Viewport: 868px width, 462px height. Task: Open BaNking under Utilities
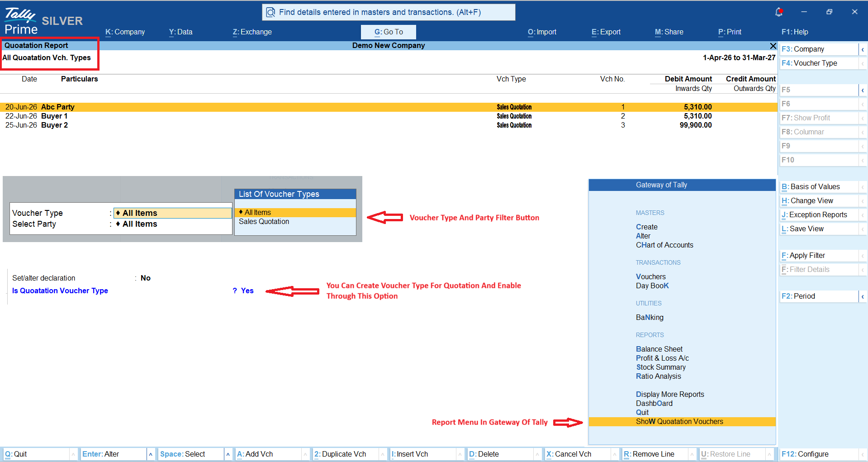pyautogui.click(x=650, y=318)
